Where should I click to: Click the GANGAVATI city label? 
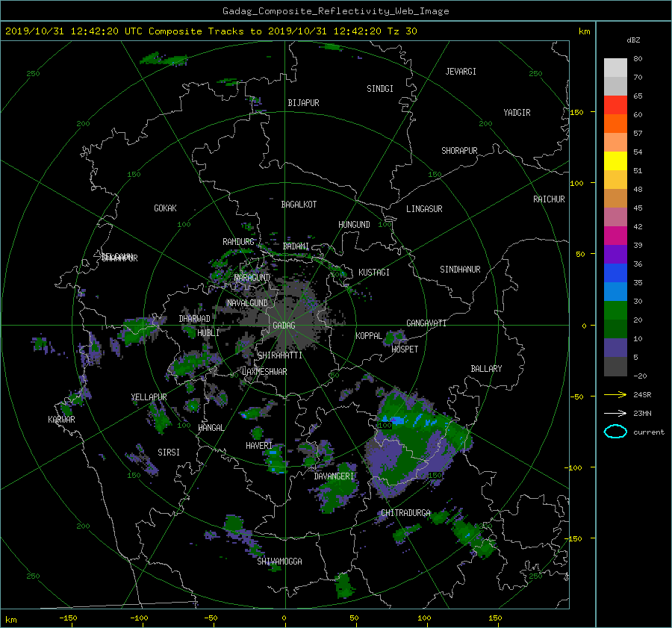coord(426,323)
